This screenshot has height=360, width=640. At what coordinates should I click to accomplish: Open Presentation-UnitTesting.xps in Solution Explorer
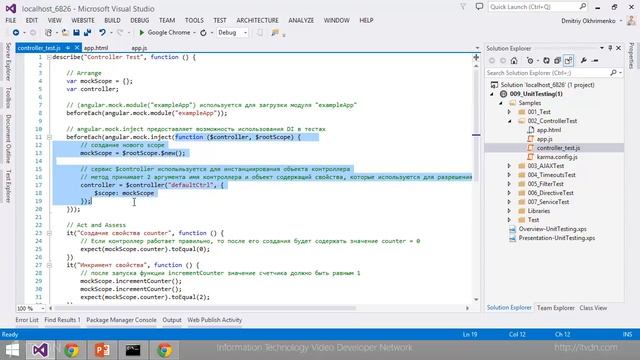coord(557,238)
